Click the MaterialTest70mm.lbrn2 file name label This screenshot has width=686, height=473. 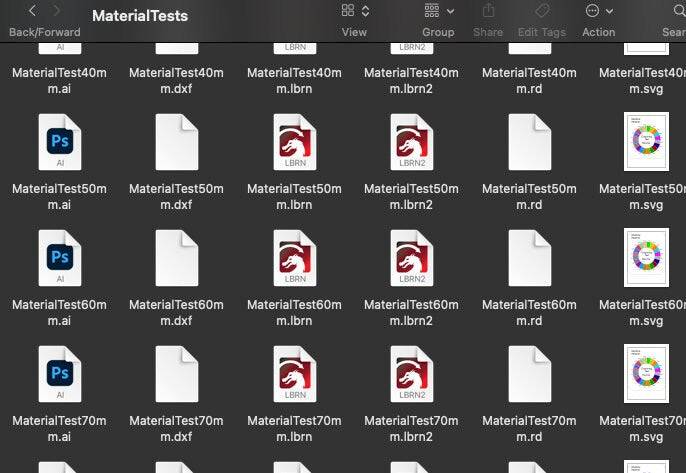pos(411,428)
